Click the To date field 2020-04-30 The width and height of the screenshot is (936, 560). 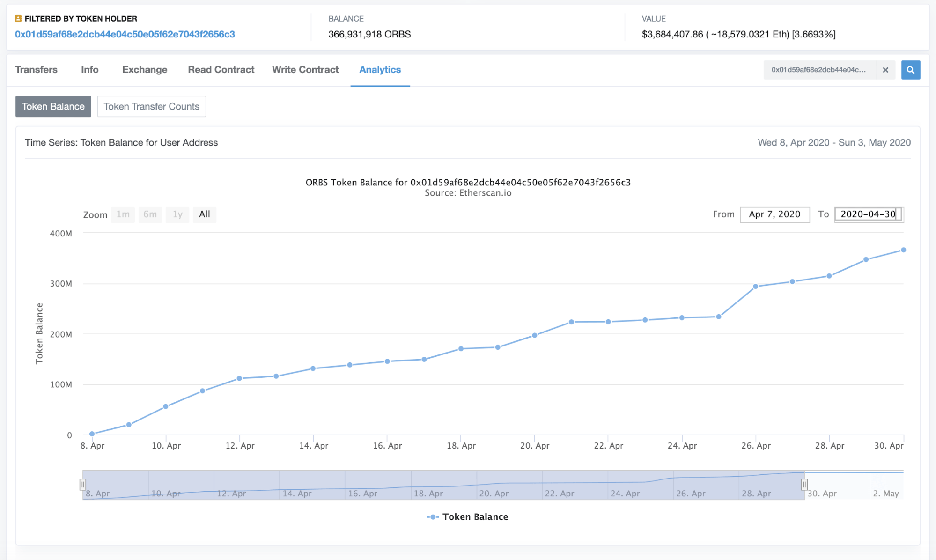point(869,214)
